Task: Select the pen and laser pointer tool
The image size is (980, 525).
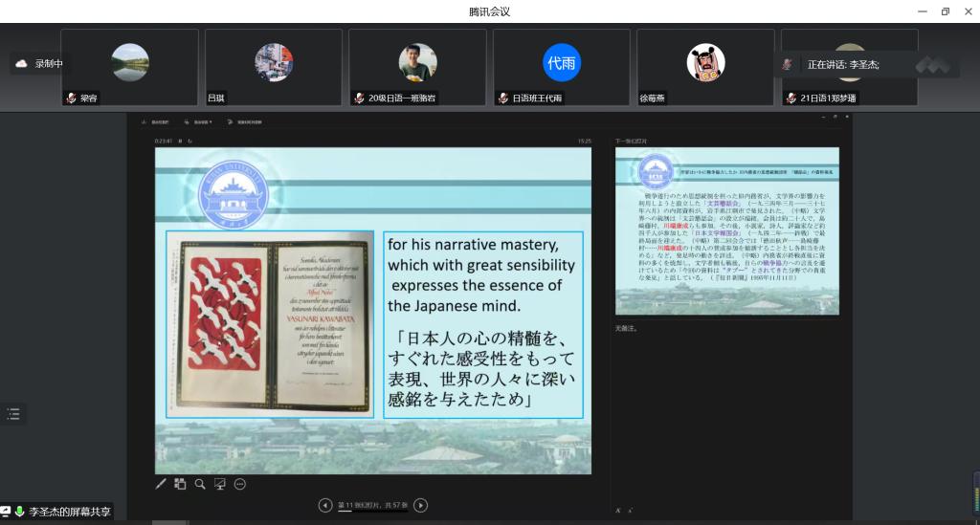Action: (x=161, y=484)
